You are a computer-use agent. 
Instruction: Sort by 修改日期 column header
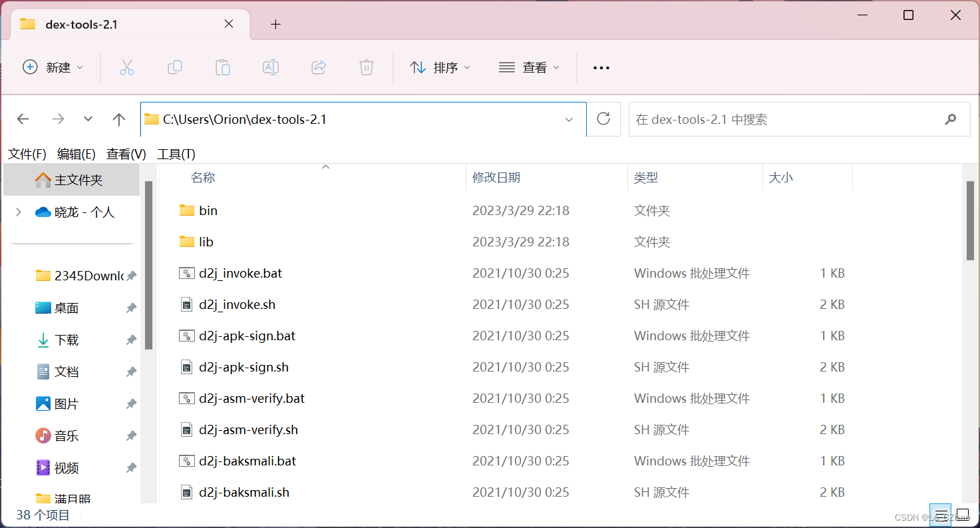point(496,178)
